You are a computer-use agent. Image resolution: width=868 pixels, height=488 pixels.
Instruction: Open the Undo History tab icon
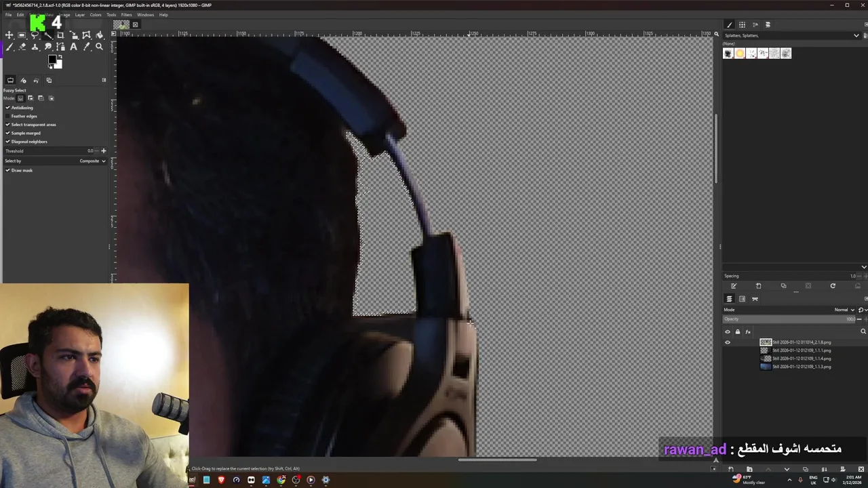click(x=36, y=80)
